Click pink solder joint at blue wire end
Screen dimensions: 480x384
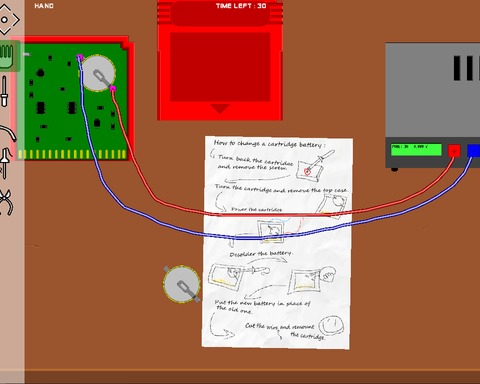click(80, 58)
